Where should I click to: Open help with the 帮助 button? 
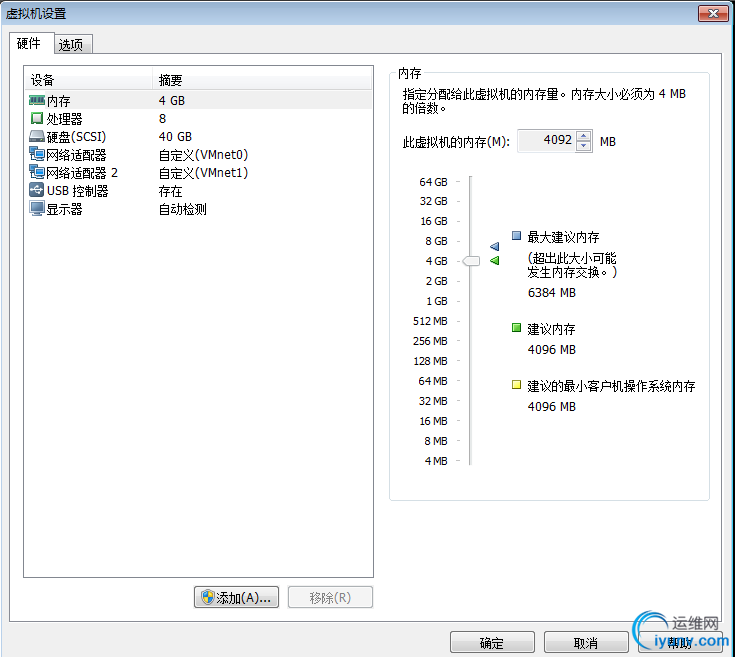tap(680, 642)
